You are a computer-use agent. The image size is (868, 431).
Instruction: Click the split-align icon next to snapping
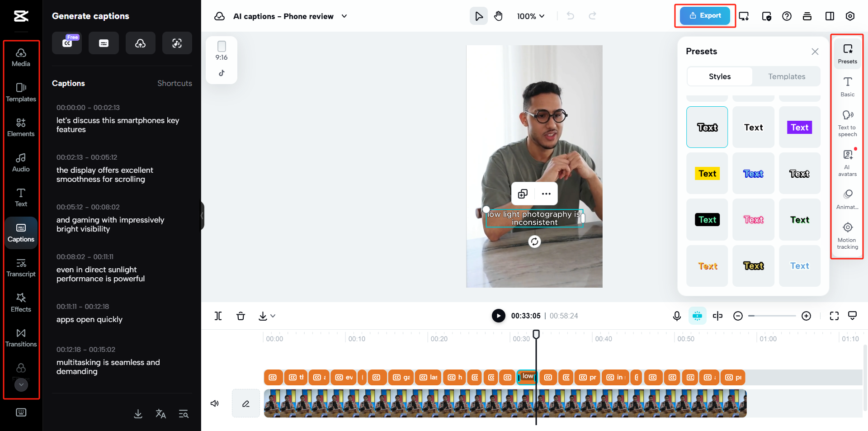click(717, 316)
